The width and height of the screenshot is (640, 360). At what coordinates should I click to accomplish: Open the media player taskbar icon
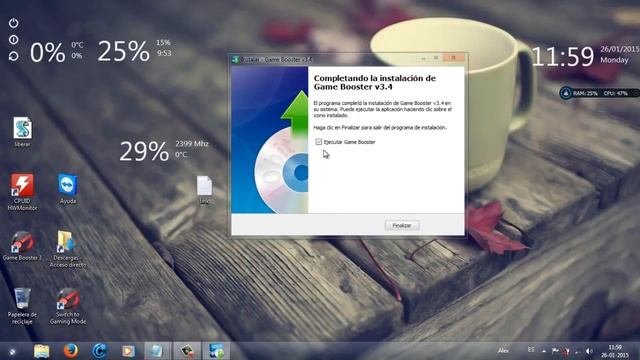coord(128,351)
